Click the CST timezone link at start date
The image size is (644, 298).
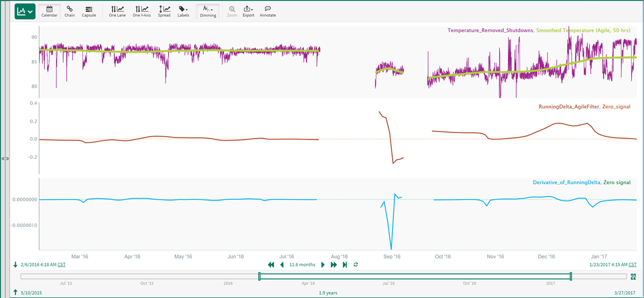[61, 264]
